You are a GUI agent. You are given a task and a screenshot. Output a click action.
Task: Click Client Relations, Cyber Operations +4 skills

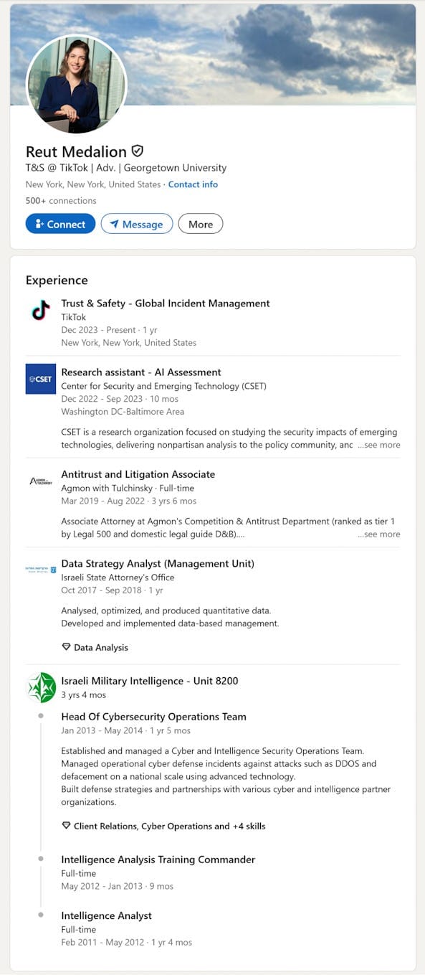[x=169, y=826]
